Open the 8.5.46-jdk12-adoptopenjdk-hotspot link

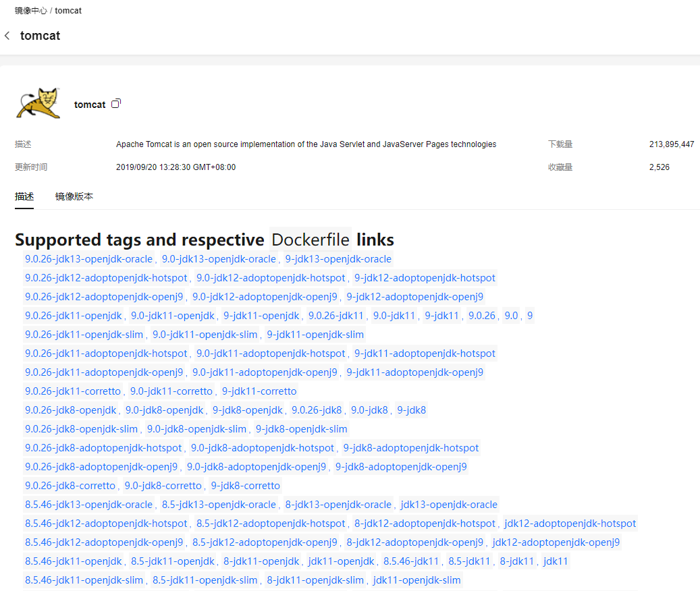coord(106,524)
